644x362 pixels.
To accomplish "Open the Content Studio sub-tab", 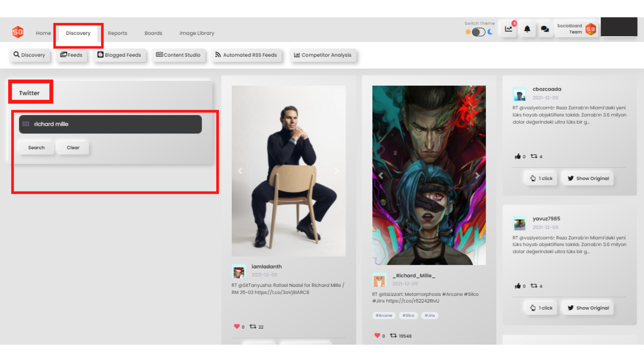I will [x=178, y=55].
